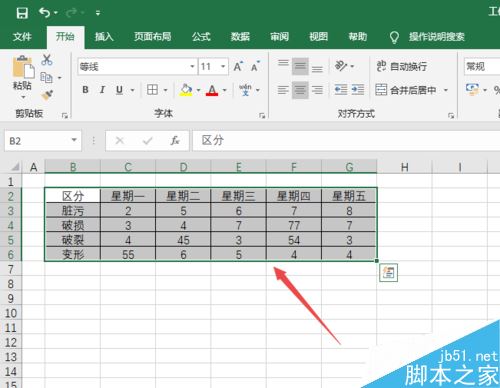Image resolution: width=500 pixels, height=388 pixels.
Task: Click the Cut scissors icon
Action: [x=47, y=60]
